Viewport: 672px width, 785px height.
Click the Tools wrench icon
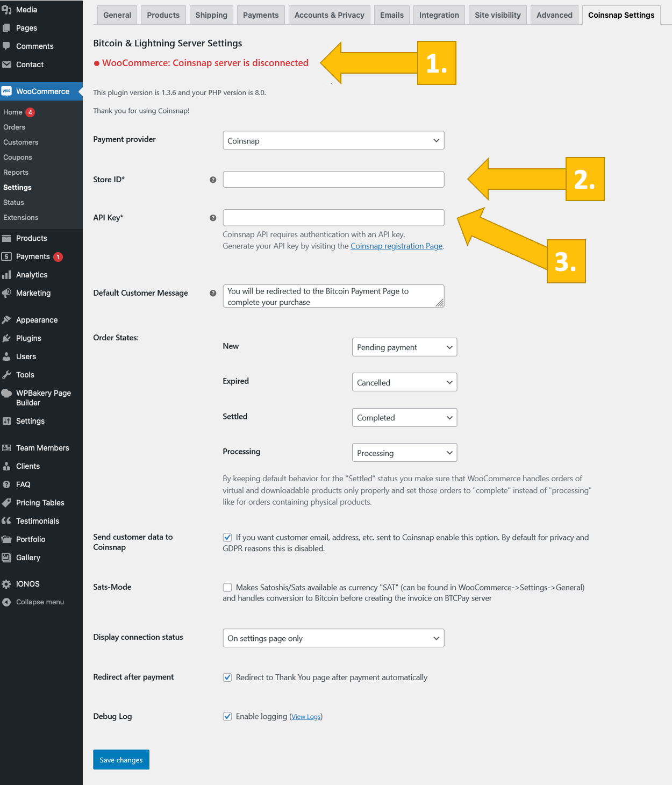click(6, 375)
